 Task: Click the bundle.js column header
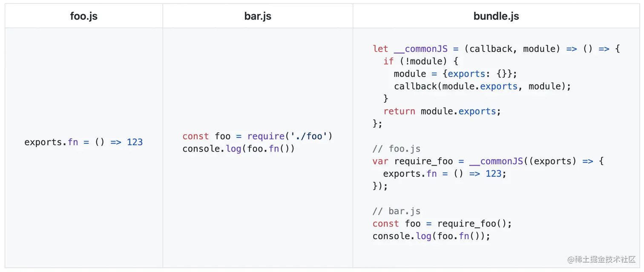point(496,16)
